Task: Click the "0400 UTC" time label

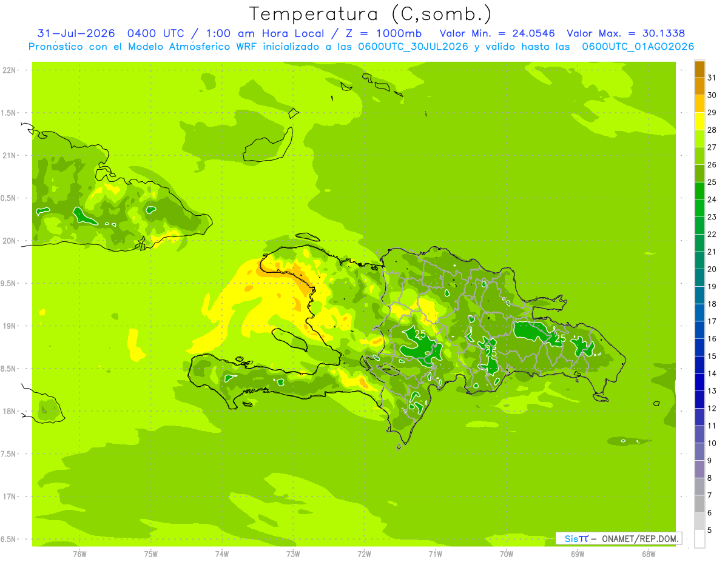Action: pos(154,33)
